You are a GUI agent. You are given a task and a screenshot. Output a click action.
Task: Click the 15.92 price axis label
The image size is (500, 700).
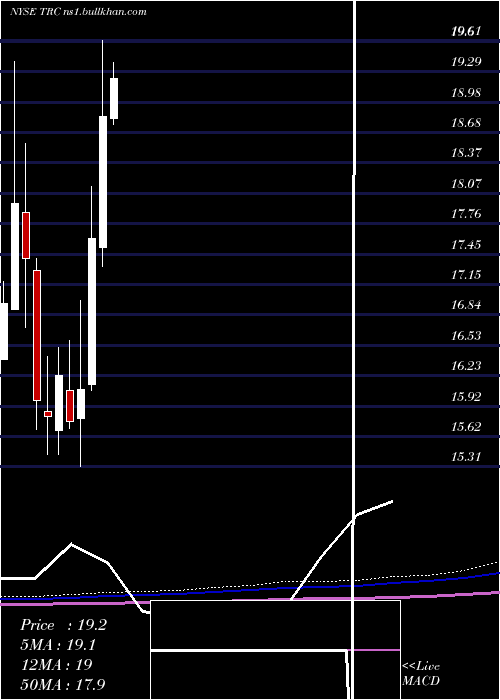466,396
